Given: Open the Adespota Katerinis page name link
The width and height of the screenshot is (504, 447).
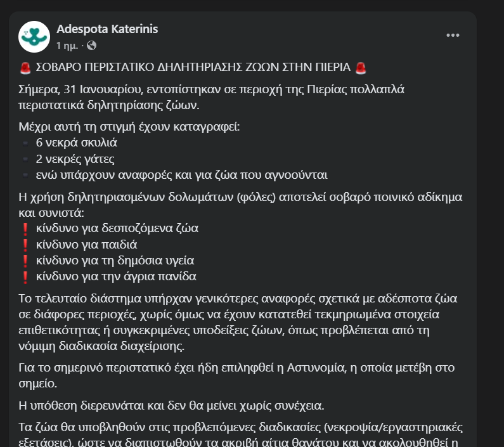Looking at the screenshot, I should point(107,29).
